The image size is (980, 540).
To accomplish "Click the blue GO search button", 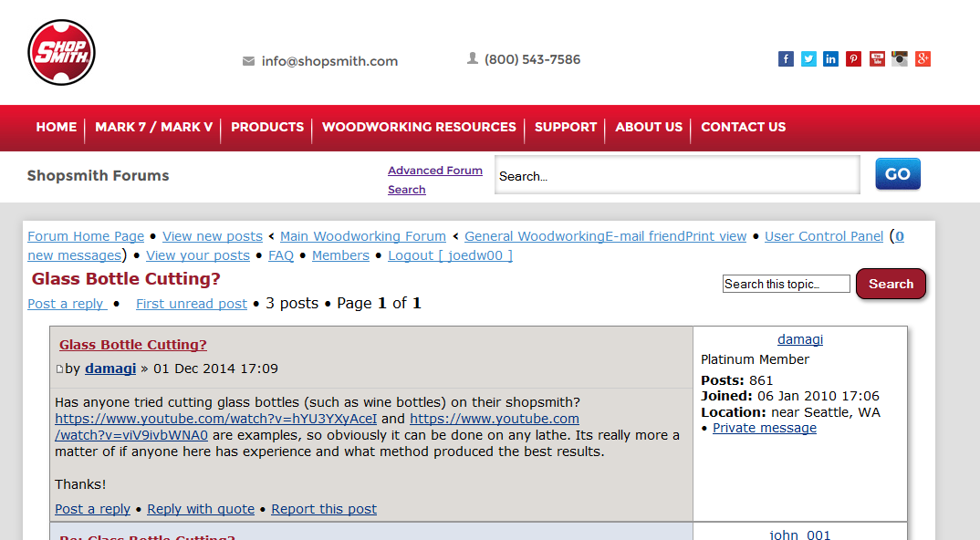I will [898, 173].
